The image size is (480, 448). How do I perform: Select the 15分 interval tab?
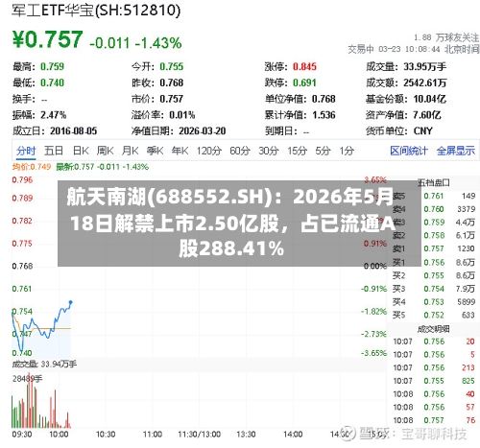click(297, 151)
